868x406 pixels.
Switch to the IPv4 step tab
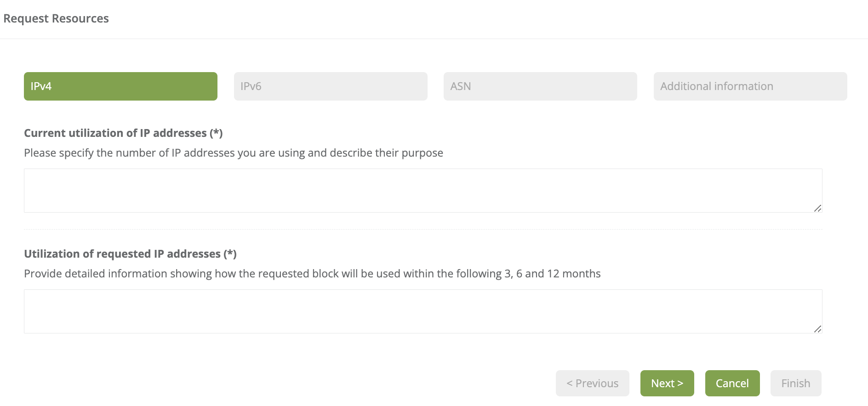click(x=120, y=86)
